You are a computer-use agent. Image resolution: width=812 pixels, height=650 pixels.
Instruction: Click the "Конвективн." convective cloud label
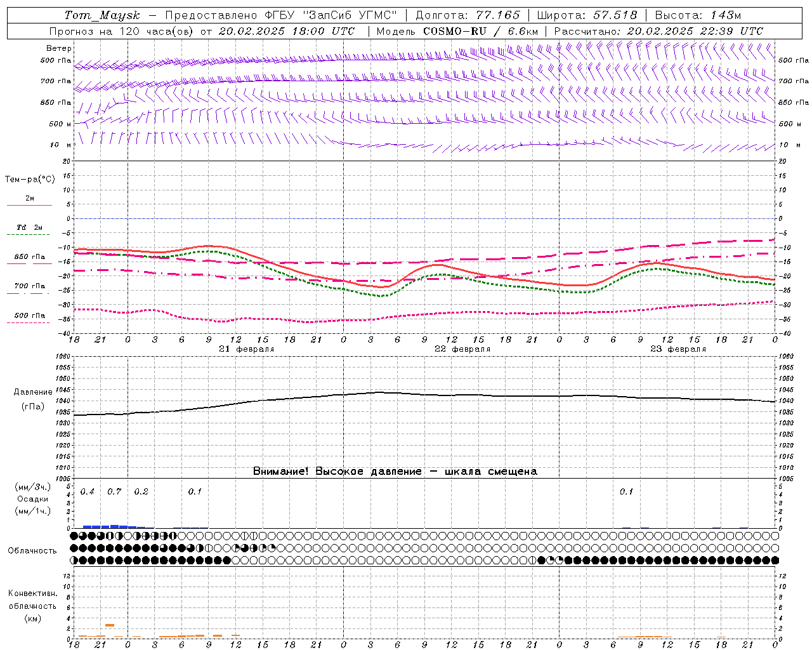32,594
